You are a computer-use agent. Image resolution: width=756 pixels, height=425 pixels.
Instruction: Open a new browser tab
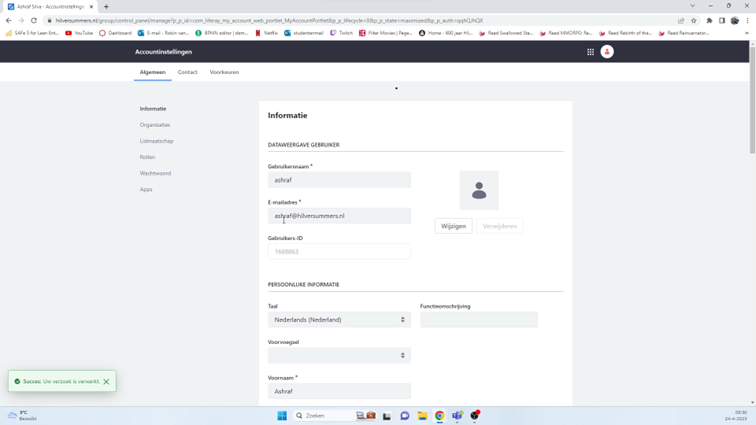(x=106, y=7)
